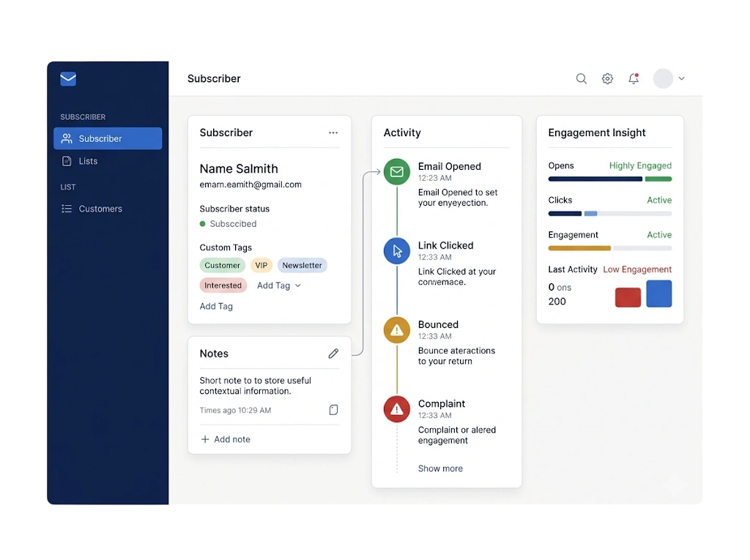Click the VIP tag
This screenshot has width=750, height=560.
261,265
